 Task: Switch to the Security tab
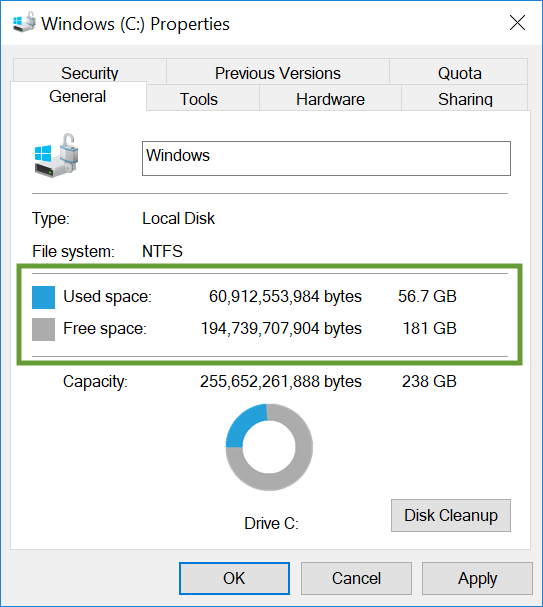(x=90, y=72)
